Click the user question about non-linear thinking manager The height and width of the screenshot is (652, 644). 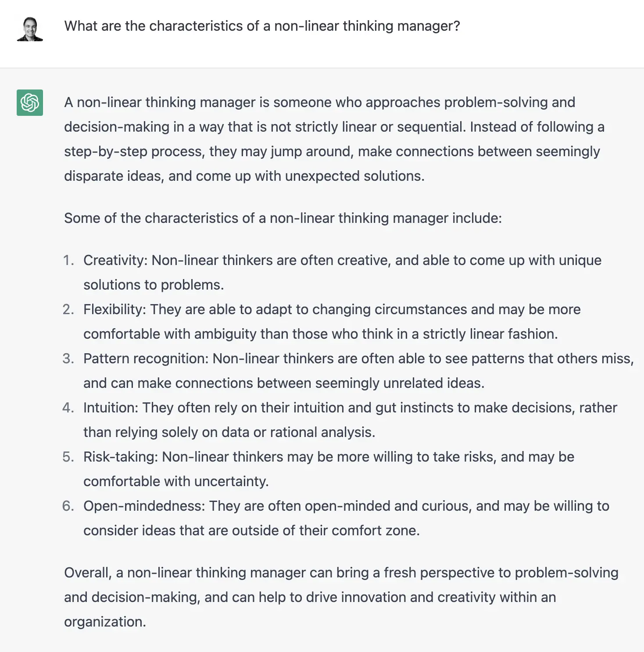pyautogui.click(x=262, y=26)
